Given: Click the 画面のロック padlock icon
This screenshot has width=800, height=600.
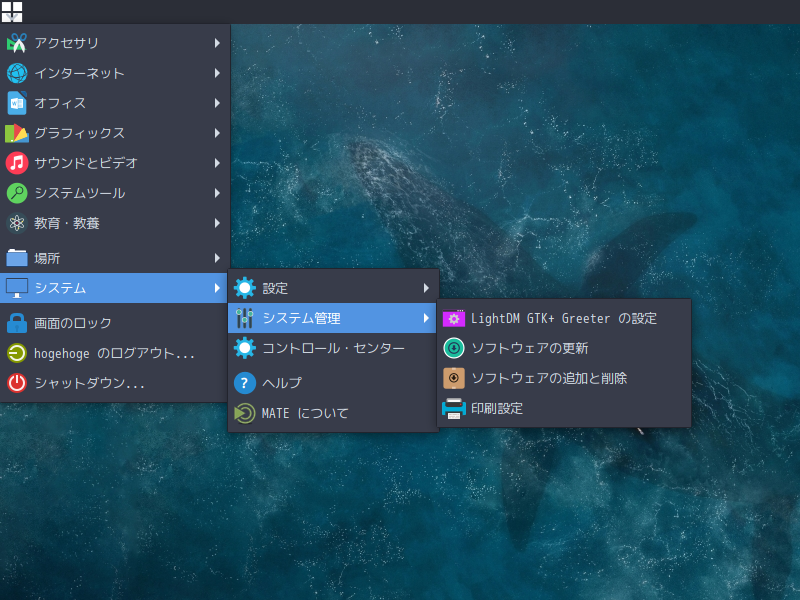Looking at the screenshot, I should point(16,323).
